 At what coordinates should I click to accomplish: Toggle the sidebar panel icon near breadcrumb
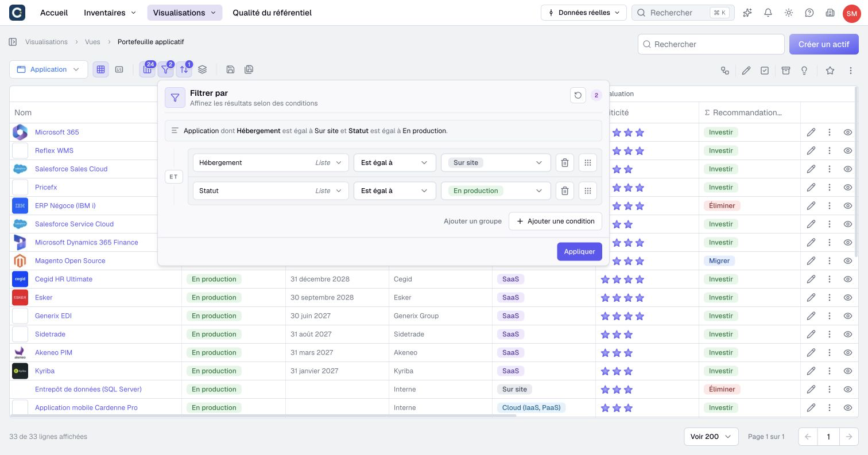point(13,42)
